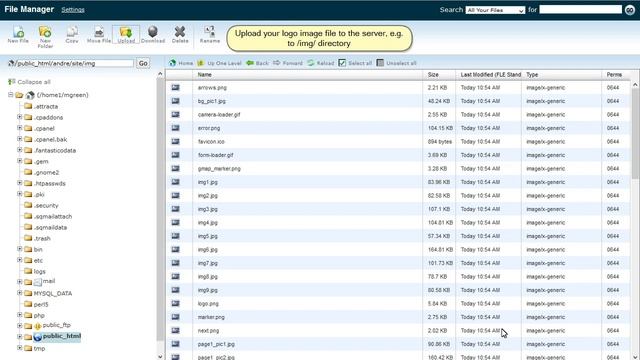
Task: Select the file favicon.ico
Action: (x=211, y=142)
